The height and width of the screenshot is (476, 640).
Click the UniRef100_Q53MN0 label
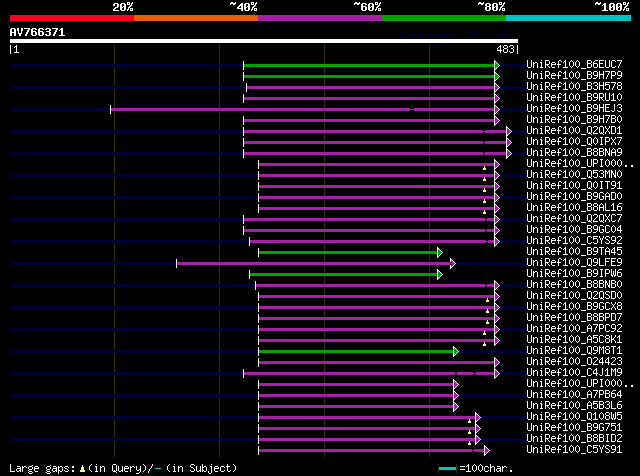[574, 175]
